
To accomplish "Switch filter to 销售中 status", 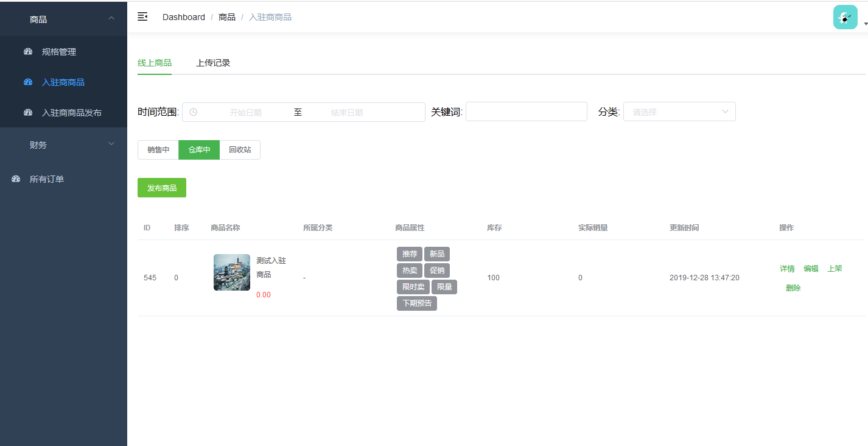I will point(158,149).
